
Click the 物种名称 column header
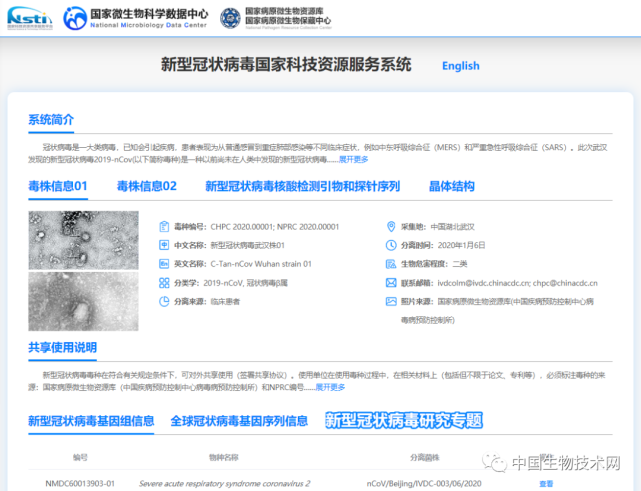[x=224, y=457]
